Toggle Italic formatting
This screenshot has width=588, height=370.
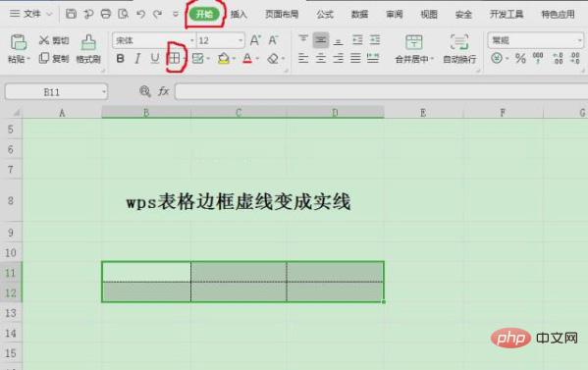(137, 59)
